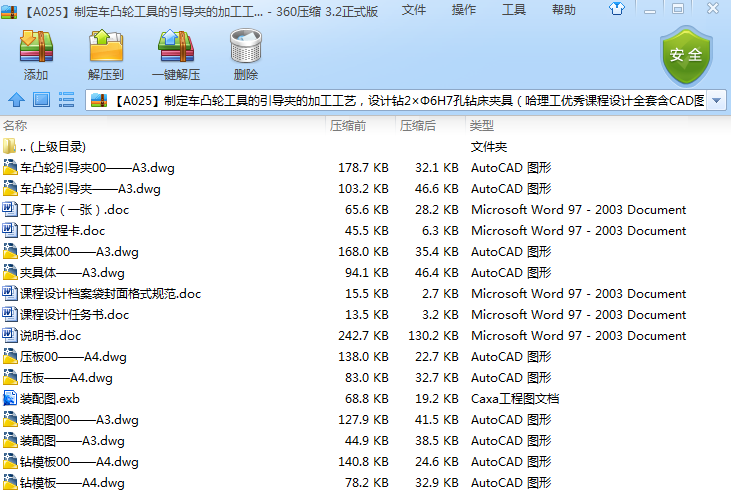Open the skin (shirt) icon in title bar
The image size is (731, 497).
click(x=617, y=8)
